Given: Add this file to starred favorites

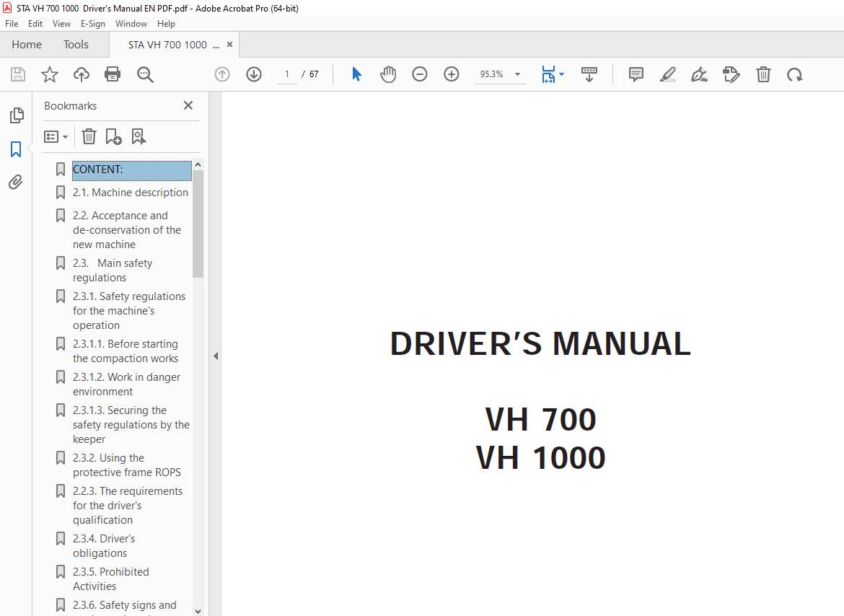Looking at the screenshot, I should 50,74.
